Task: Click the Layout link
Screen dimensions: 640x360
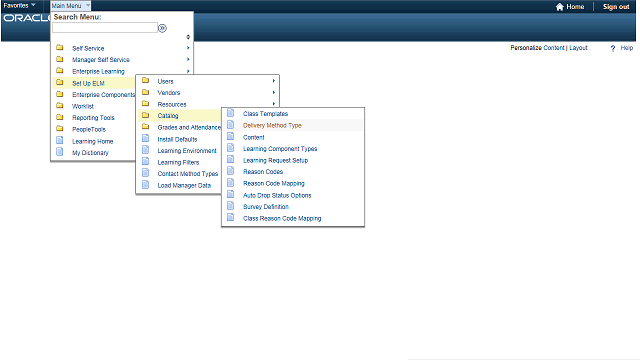Action: click(x=578, y=48)
